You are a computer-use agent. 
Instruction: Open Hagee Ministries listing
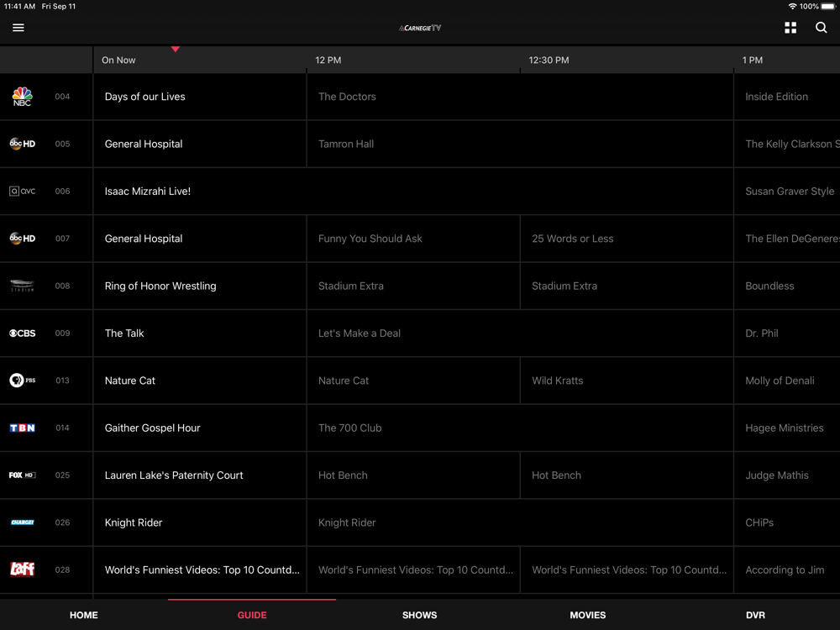point(787,428)
